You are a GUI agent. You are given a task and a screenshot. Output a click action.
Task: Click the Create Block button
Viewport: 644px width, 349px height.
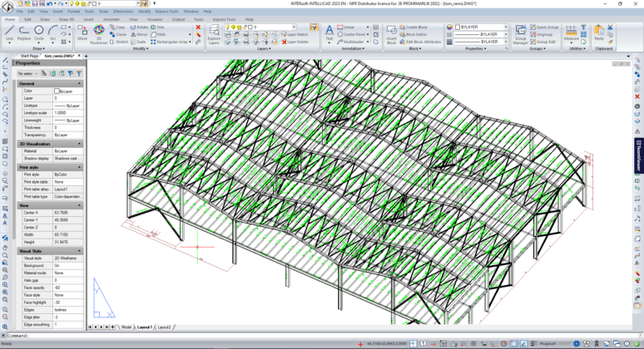[416, 27]
